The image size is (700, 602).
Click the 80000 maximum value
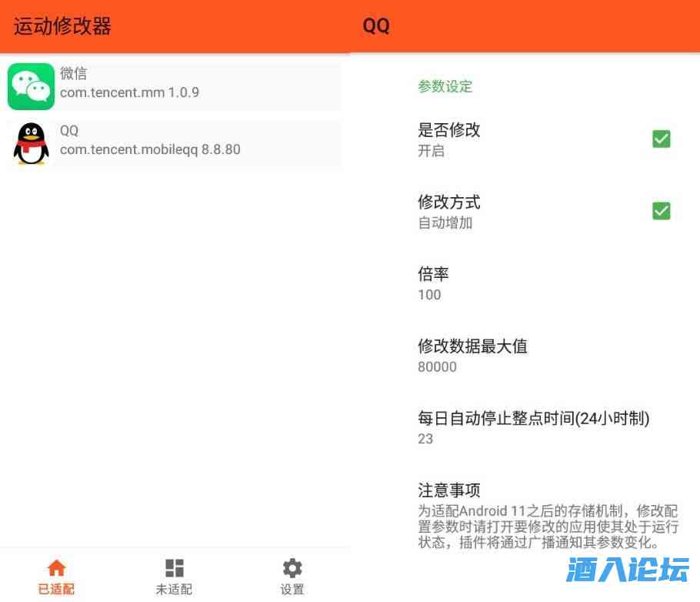(438, 367)
